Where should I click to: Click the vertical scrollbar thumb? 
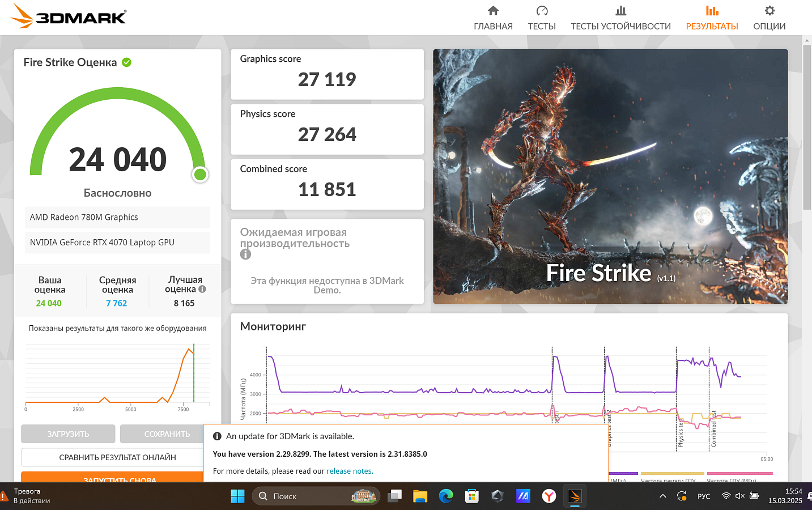point(807,127)
